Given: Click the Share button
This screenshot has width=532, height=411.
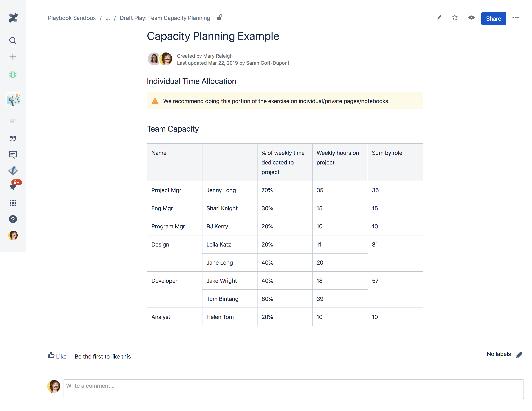Looking at the screenshot, I should (x=493, y=18).
